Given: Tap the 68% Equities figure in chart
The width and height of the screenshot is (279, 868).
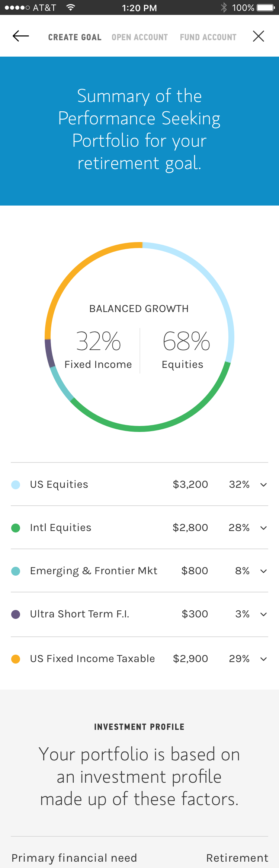Looking at the screenshot, I should pyautogui.click(x=186, y=341).
